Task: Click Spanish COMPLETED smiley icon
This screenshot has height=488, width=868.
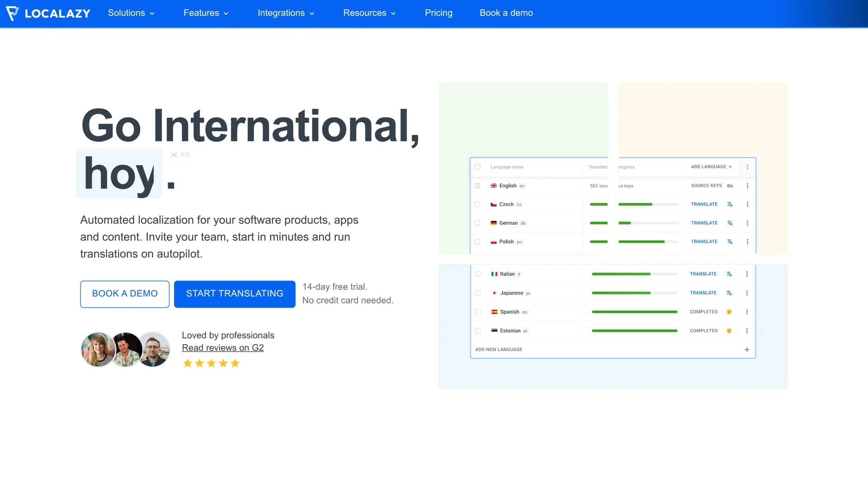Action: (x=729, y=312)
